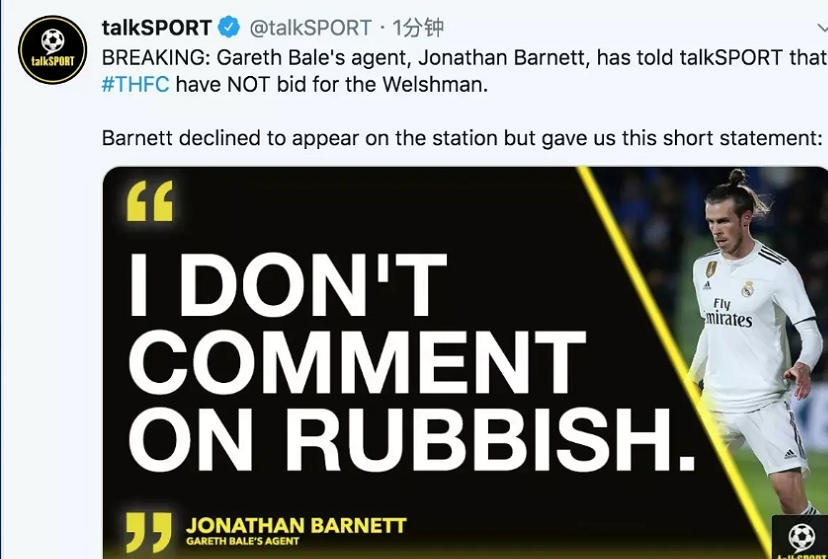The height and width of the screenshot is (559, 828).
Task: Click the yellow closing quotation mark
Action: (x=149, y=532)
